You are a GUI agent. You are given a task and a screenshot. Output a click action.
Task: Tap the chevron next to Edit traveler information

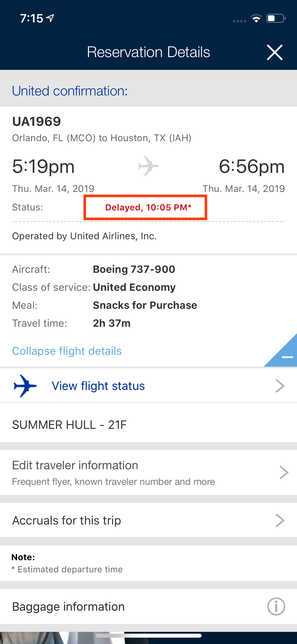284,472
